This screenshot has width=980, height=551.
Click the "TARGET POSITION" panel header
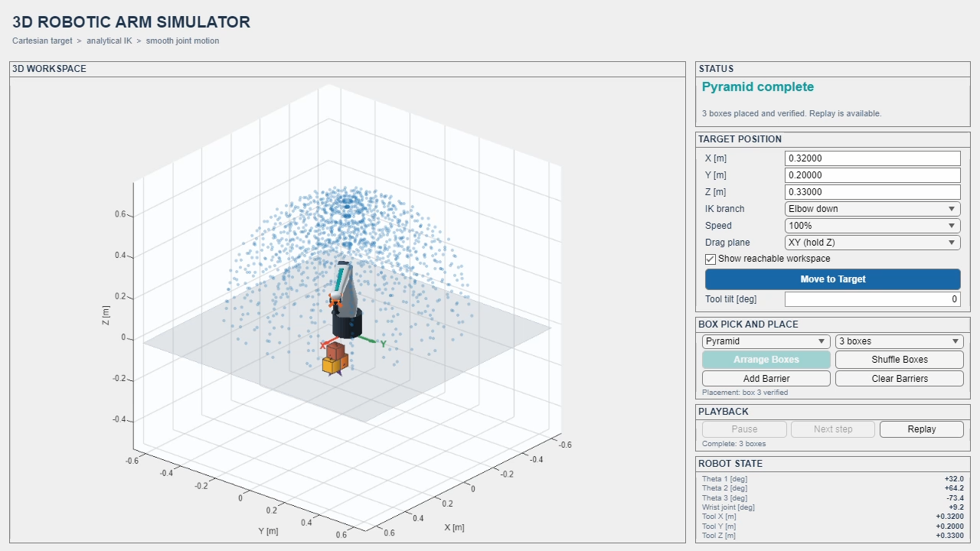[740, 139]
